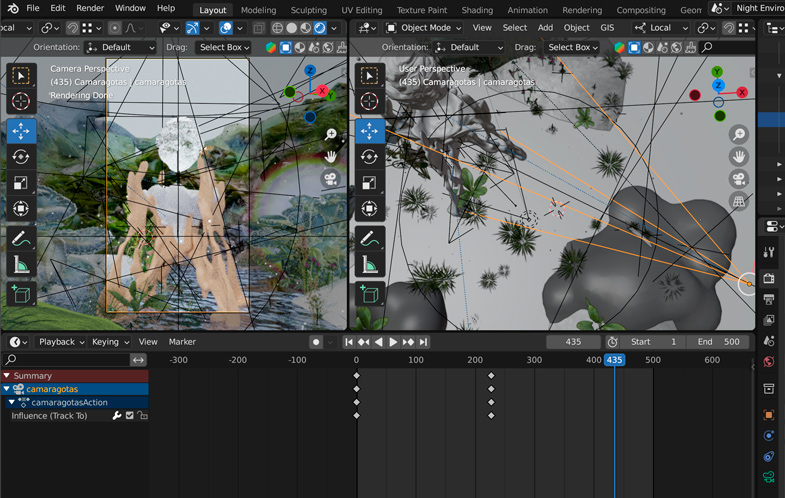Jump to the end frame button
Screen dimensions: 785x498
[424, 342]
